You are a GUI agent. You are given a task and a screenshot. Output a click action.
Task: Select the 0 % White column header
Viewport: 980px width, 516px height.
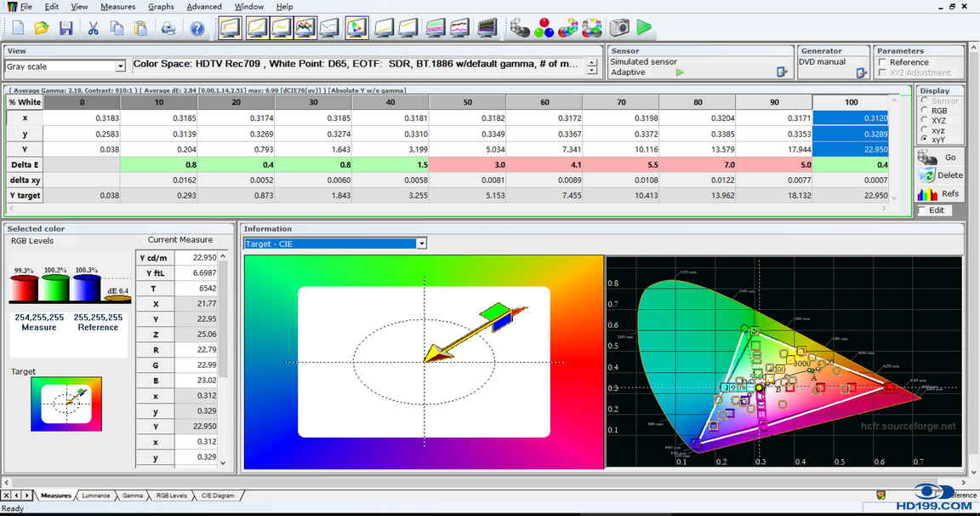coord(82,102)
